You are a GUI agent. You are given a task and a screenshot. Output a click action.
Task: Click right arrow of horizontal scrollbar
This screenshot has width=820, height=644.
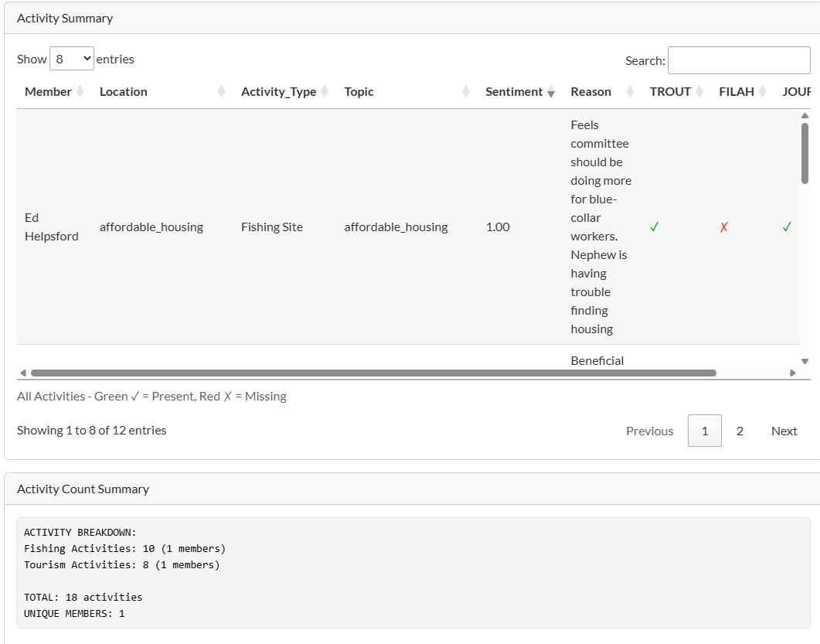[792, 373]
